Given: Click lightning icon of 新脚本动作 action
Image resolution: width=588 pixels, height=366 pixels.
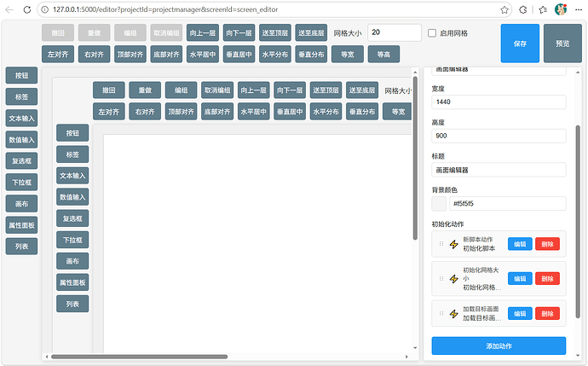Looking at the screenshot, I should point(454,244).
